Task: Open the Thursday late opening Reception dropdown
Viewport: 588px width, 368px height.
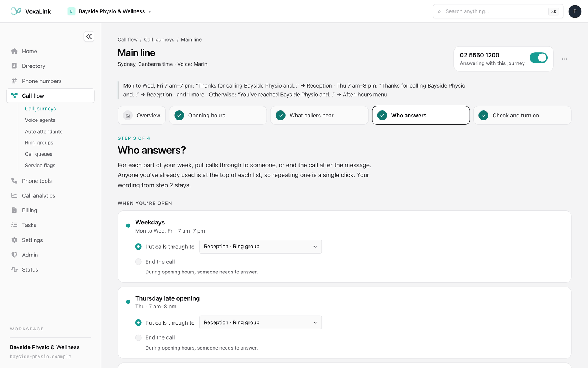Action: 260,322
